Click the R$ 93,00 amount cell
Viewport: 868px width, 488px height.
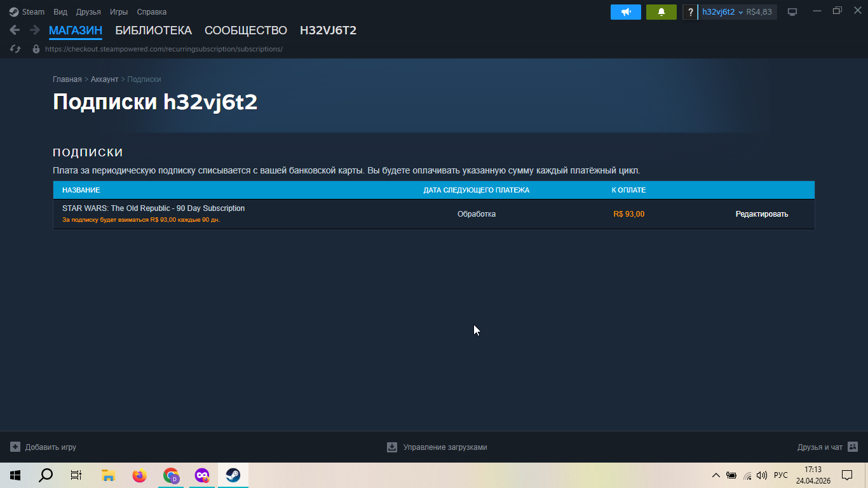click(x=629, y=214)
